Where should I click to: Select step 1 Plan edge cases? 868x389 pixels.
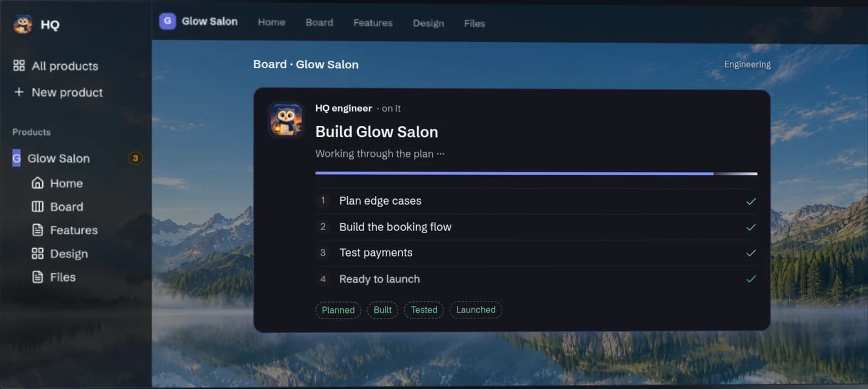click(536, 201)
